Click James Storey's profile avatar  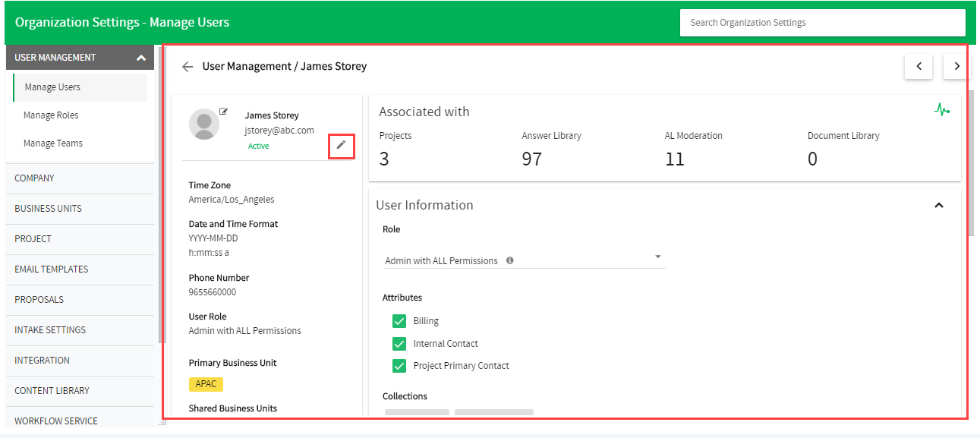click(x=203, y=124)
